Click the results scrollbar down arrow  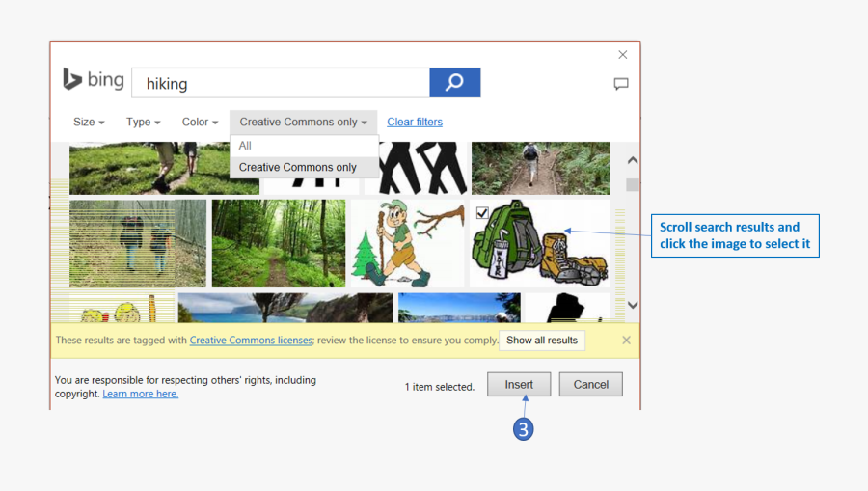pos(633,305)
